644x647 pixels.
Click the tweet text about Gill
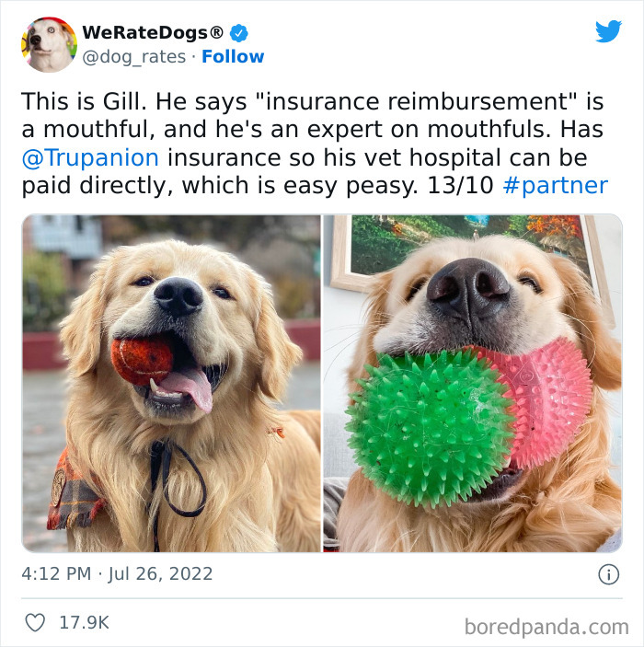[315, 144]
